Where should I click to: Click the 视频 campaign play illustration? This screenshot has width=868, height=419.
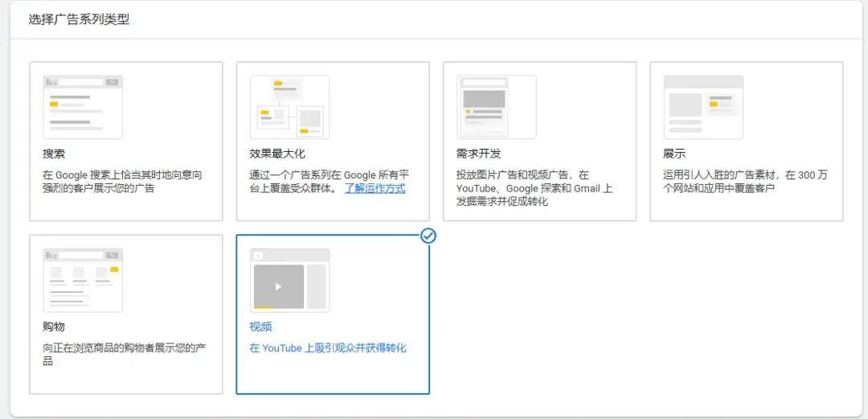[x=289, y=280]
